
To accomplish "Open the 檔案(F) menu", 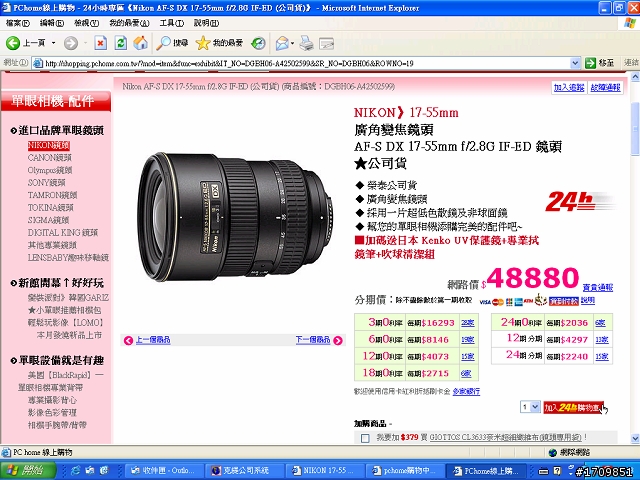I will tap(18, 23).
